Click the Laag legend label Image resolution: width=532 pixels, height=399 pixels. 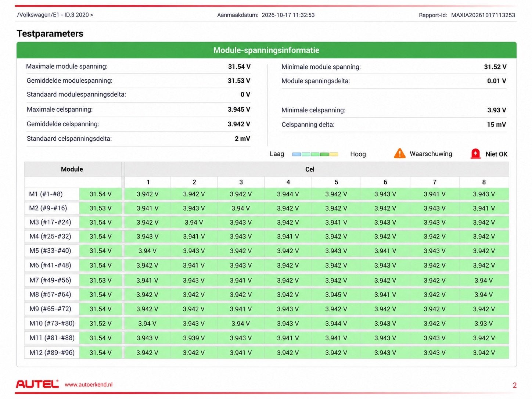[277, 154]
